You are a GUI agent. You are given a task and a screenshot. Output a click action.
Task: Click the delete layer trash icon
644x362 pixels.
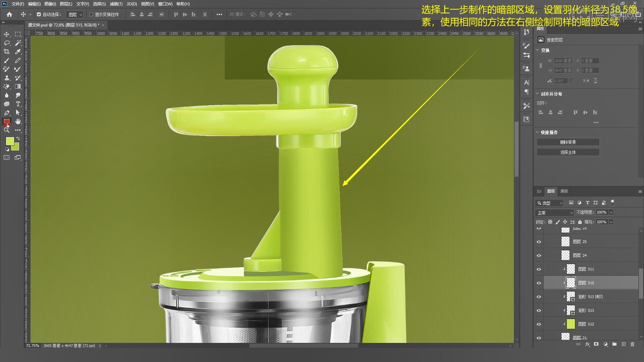point(632,344)
